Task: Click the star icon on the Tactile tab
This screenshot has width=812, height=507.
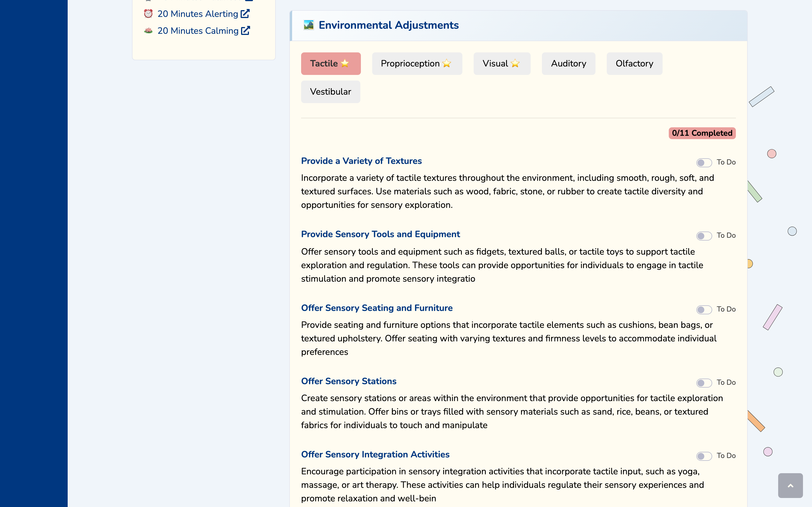Action: coord(345,63)
